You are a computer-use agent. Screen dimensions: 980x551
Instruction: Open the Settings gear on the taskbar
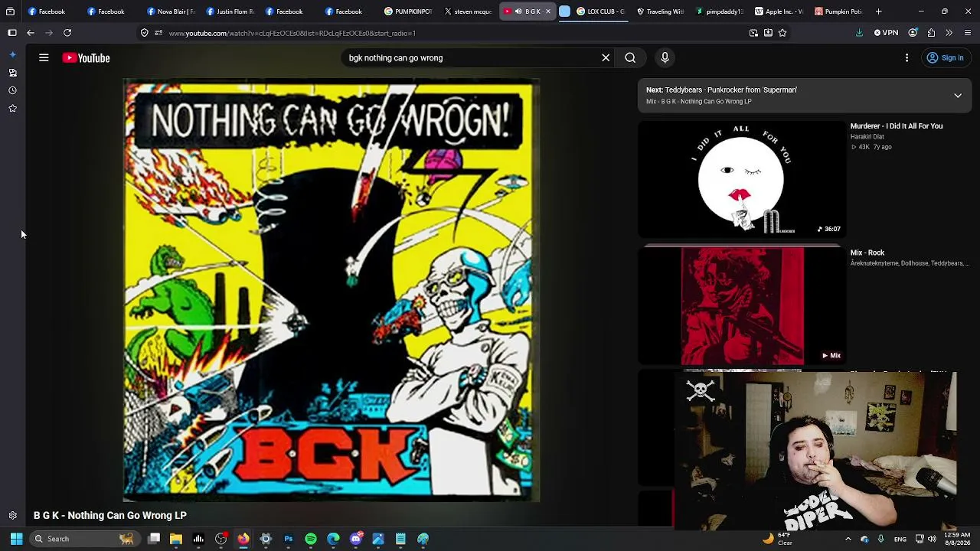266,539
